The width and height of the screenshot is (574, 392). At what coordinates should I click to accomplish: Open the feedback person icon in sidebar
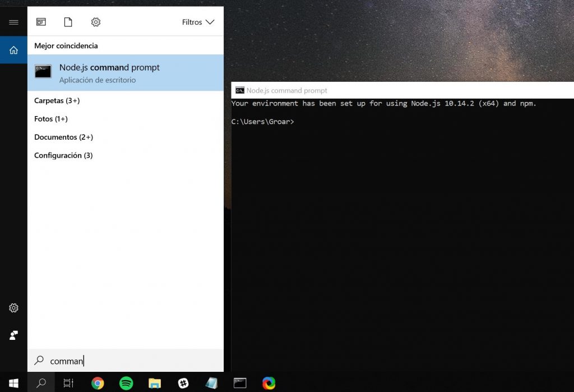pyautogui.click(x=13, y=335)
